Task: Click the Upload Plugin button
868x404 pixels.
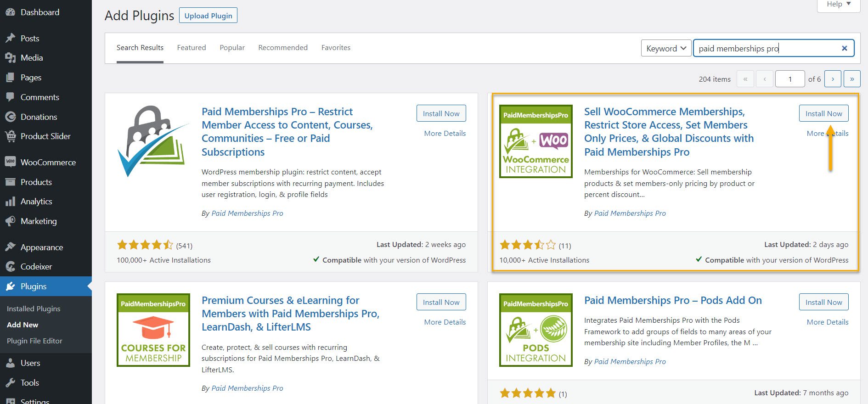Action: (208, 16)
